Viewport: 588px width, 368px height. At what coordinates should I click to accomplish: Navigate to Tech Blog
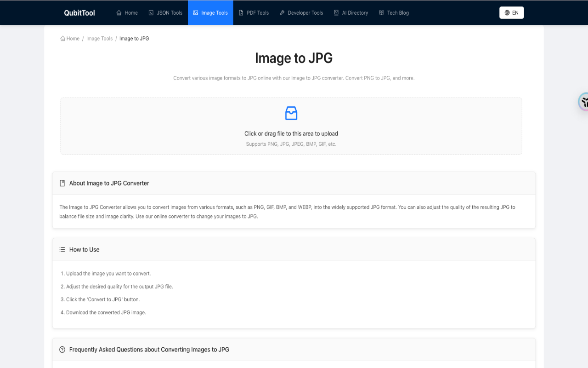click(394, 12)
